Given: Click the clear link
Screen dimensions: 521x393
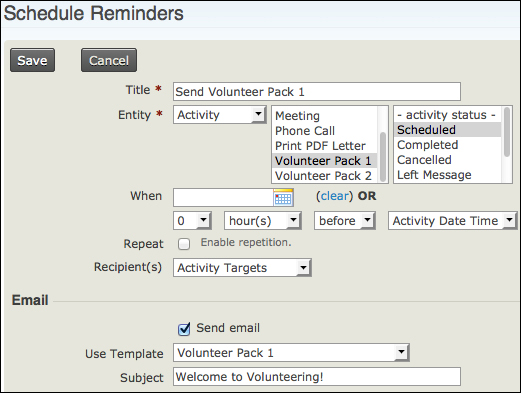Looking at the screenshot, I should 334,196.
